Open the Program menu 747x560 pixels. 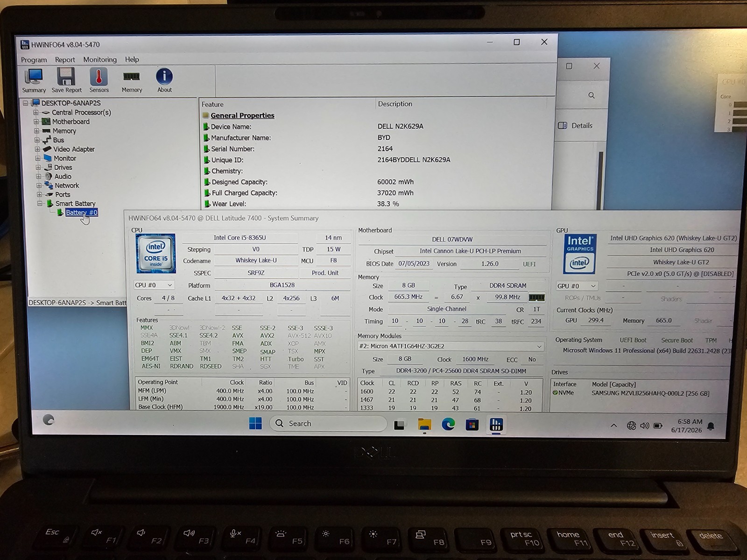pos(34,60)
